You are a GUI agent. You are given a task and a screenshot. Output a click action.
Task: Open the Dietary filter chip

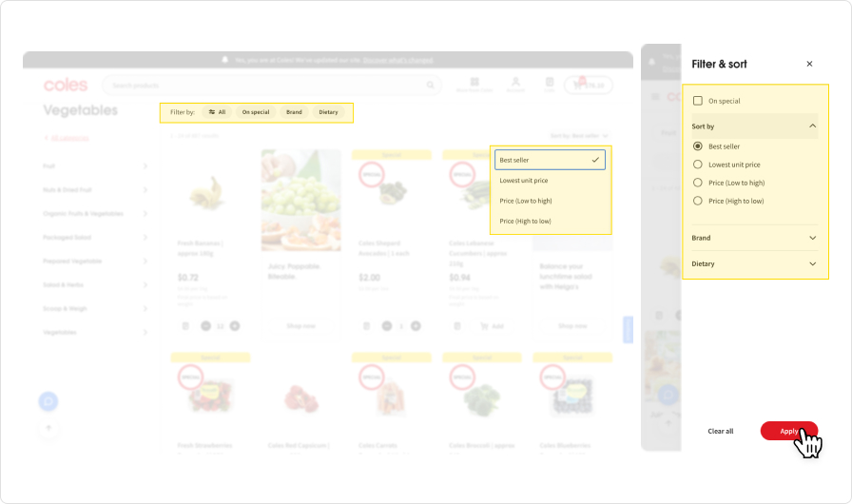pos(328,112)
